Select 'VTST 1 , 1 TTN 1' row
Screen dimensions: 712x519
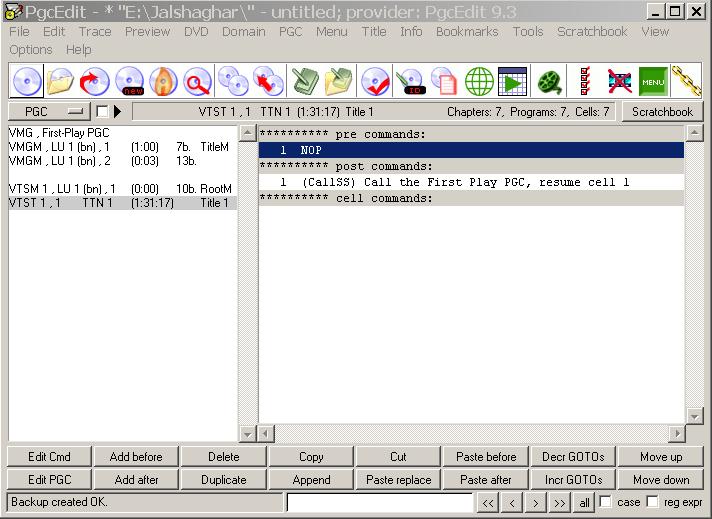point(123,203)
